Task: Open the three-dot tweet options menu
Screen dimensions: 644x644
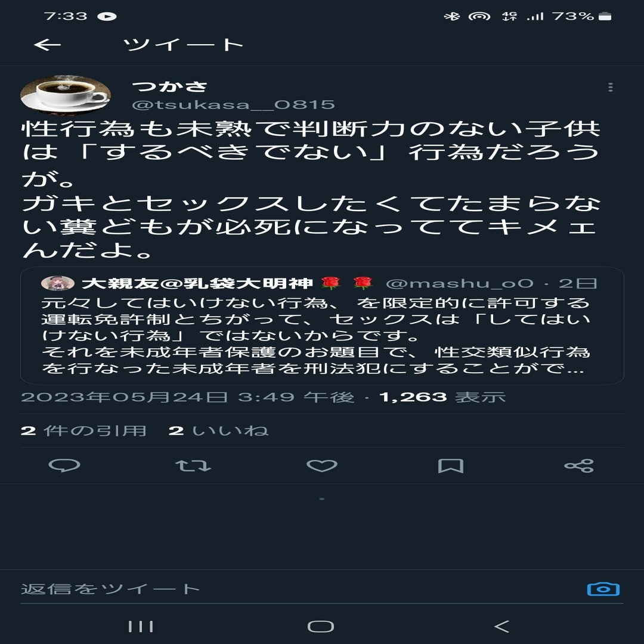Action: 611,87
